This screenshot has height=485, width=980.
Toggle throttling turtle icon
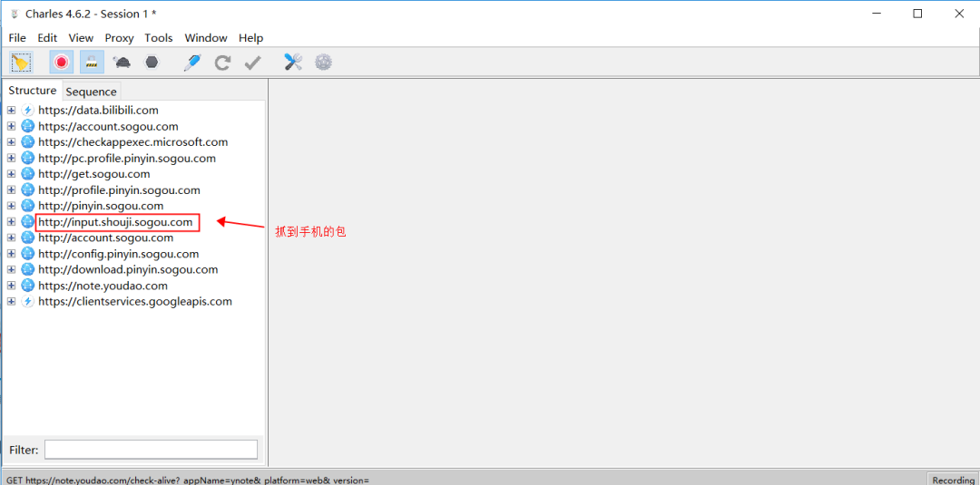pos(122,63)
